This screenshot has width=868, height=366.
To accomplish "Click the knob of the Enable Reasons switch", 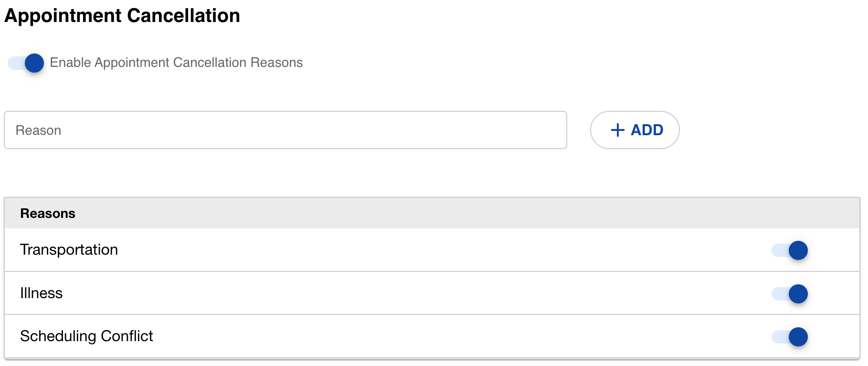I will [x=34, y=63].
